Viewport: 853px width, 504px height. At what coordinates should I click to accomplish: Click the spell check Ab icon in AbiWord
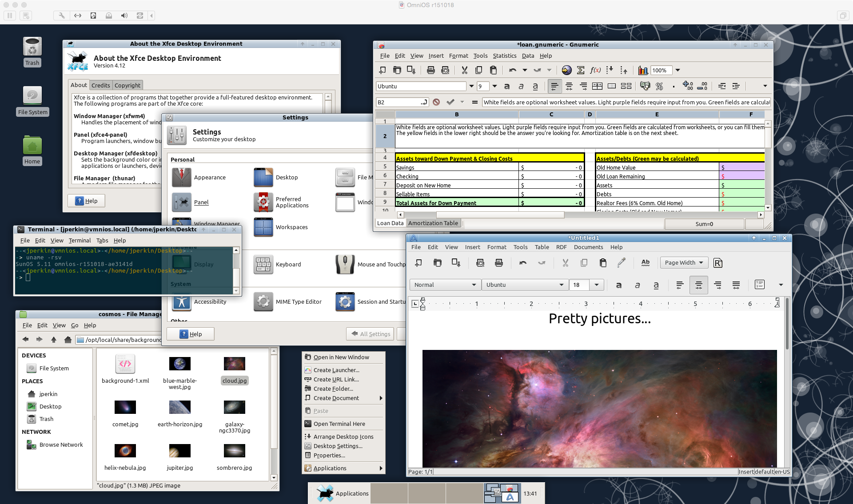click(x=645, y=263)
